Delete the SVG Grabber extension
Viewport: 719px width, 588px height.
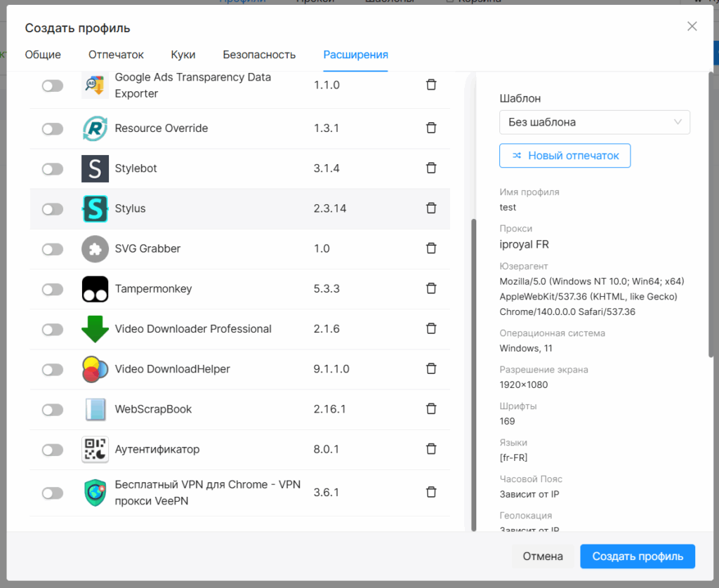[x=431, y=248]
